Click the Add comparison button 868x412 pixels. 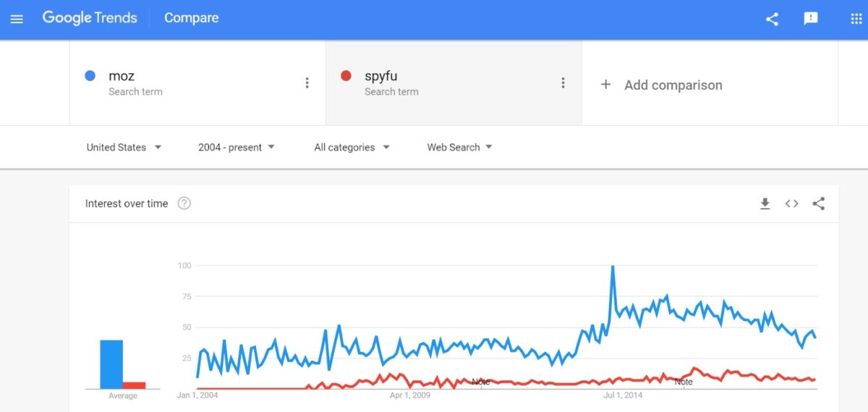click(x=662, y=85)
